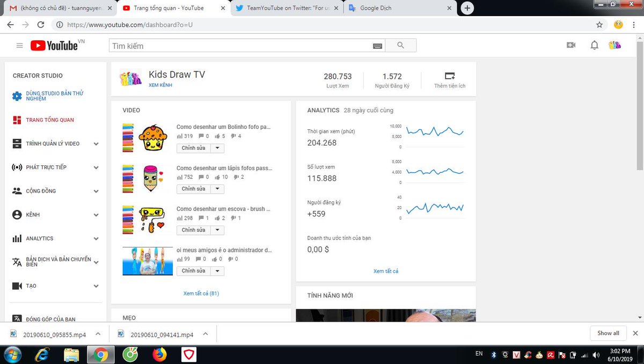Switch to the TeamYouTube Twitter tab

point(288,8)
